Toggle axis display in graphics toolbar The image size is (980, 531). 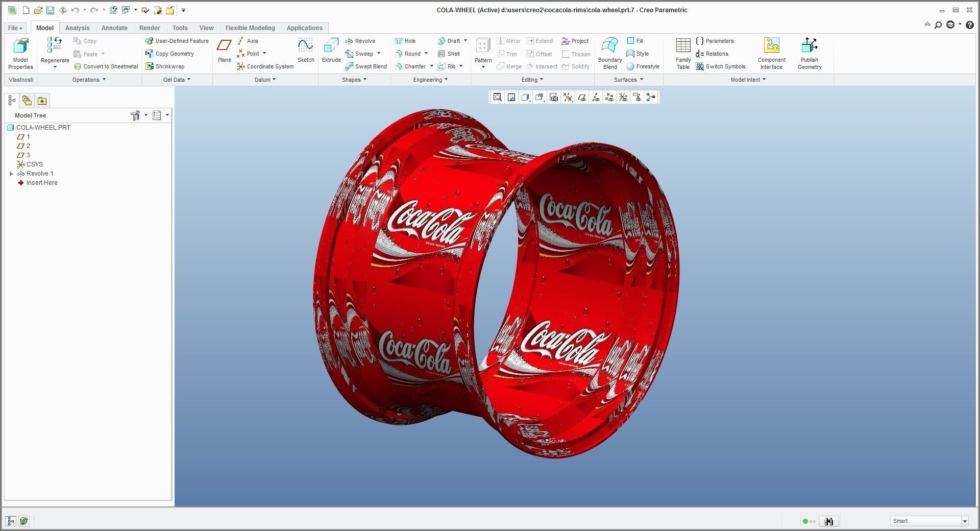(x=595, y=97)
